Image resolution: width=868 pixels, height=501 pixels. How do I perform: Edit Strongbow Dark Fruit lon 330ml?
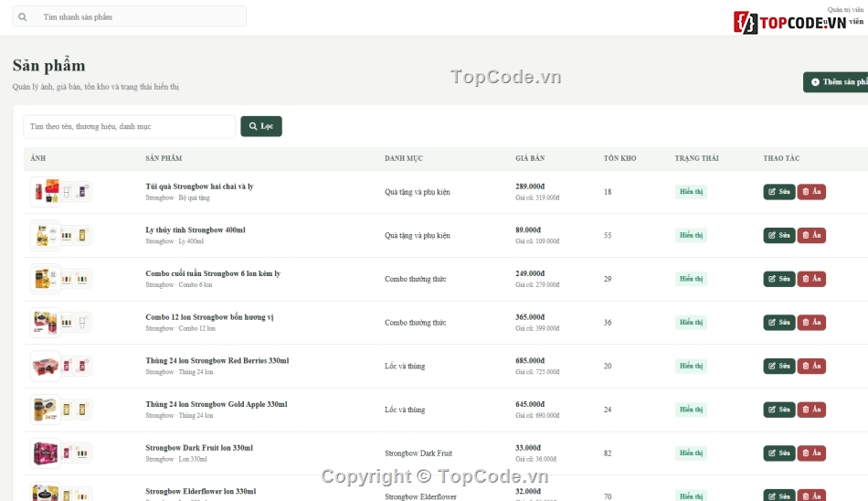click(778, 453)
